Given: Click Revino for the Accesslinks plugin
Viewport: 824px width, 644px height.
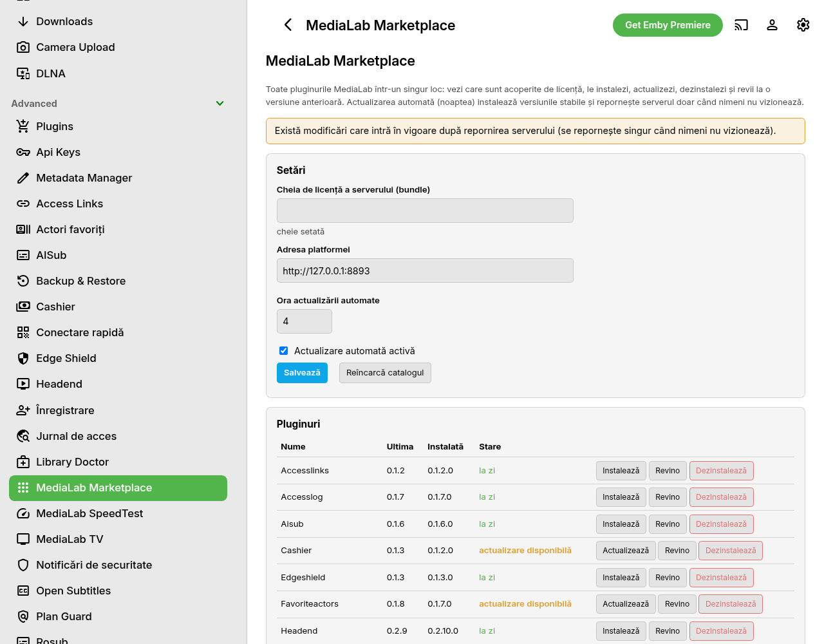Looking at the screenshot, I should 668,471.
